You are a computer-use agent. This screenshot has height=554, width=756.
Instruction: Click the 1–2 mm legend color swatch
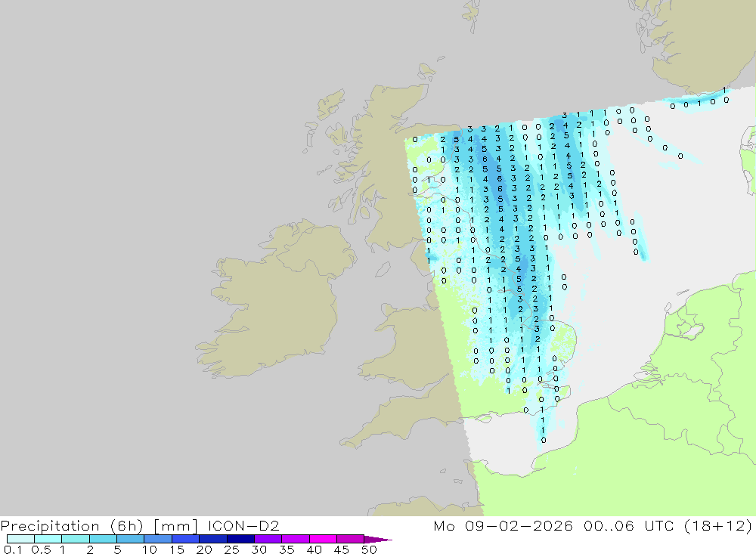click(x=75, y=539)
